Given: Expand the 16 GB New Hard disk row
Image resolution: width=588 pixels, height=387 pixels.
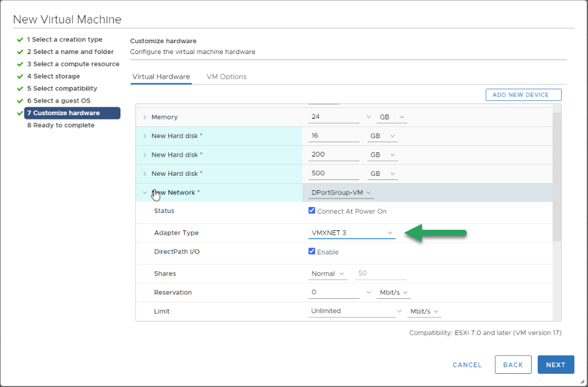Looking at the screenshot, I should pyautogui.click(x=144, y=136).
